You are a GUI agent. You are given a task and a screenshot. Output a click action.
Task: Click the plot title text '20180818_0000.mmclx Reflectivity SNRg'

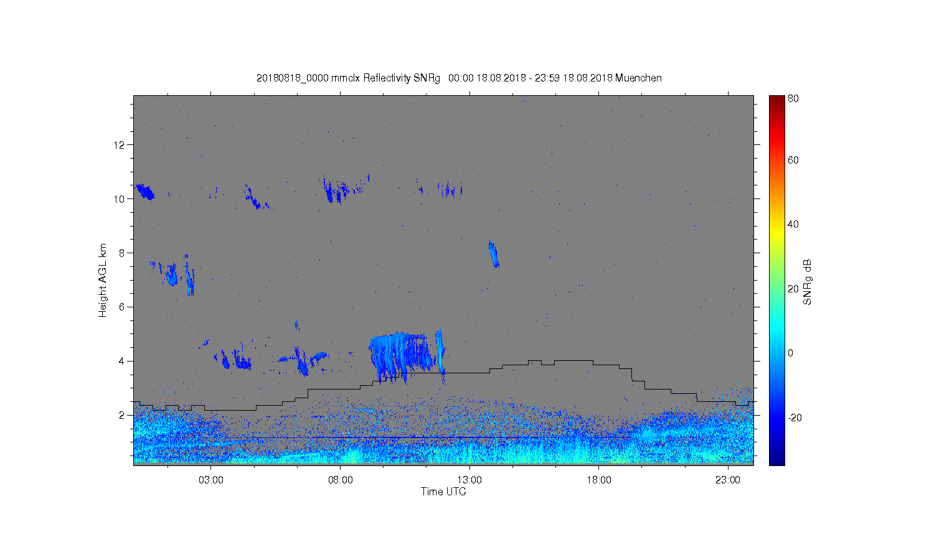coord(348,78)
